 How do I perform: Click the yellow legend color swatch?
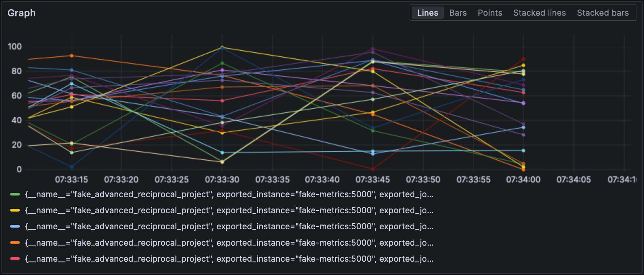(x=15, y=211)
